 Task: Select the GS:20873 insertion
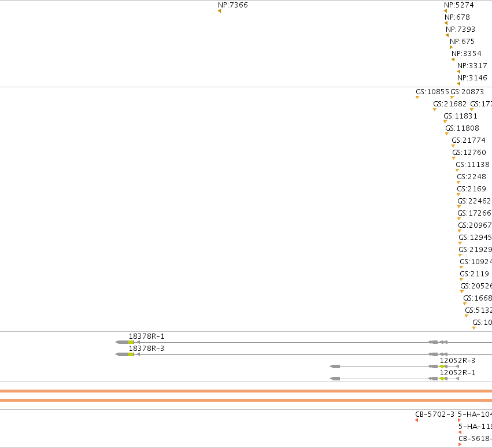[467, 92]
